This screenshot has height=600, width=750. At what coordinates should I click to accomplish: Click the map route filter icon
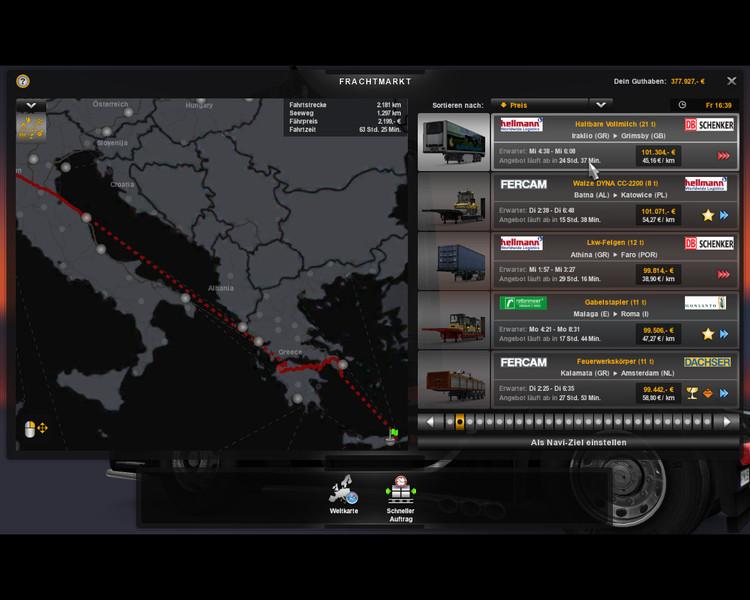[x=31, y=127]
